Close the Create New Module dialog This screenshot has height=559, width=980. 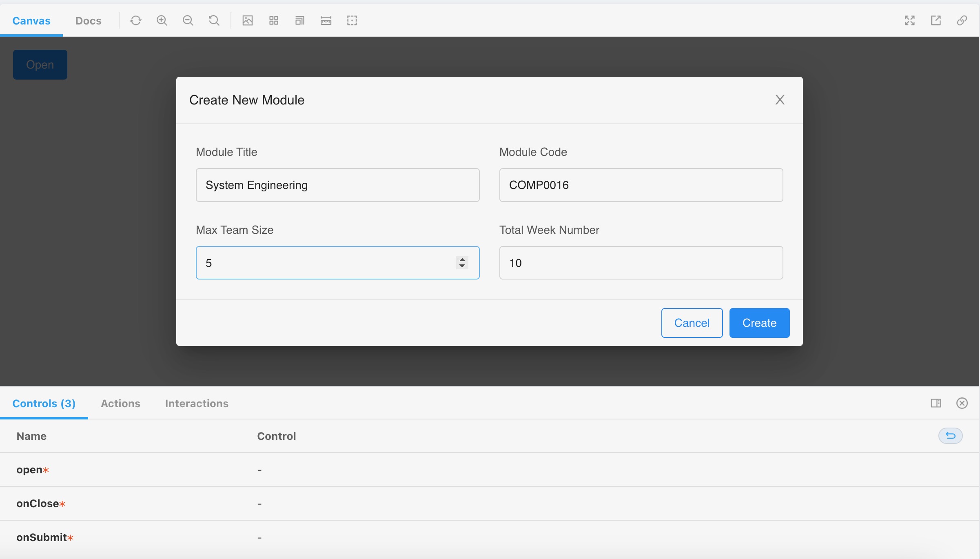pos(780,100)
